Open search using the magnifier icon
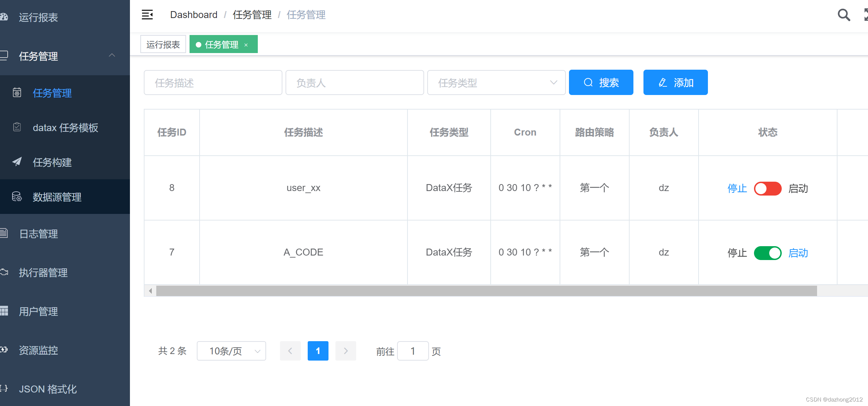The image size is (868, 406). [843, 15]
